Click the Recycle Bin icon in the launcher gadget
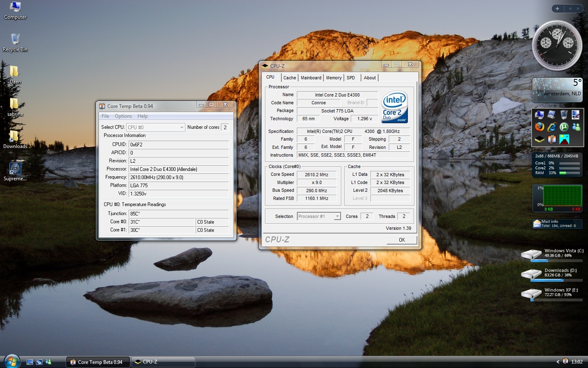The width and height of the screenshot is (588, 368). 564,115
